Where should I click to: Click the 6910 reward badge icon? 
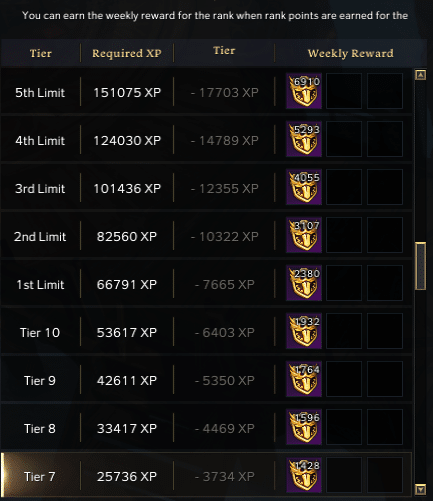point(304,91)
